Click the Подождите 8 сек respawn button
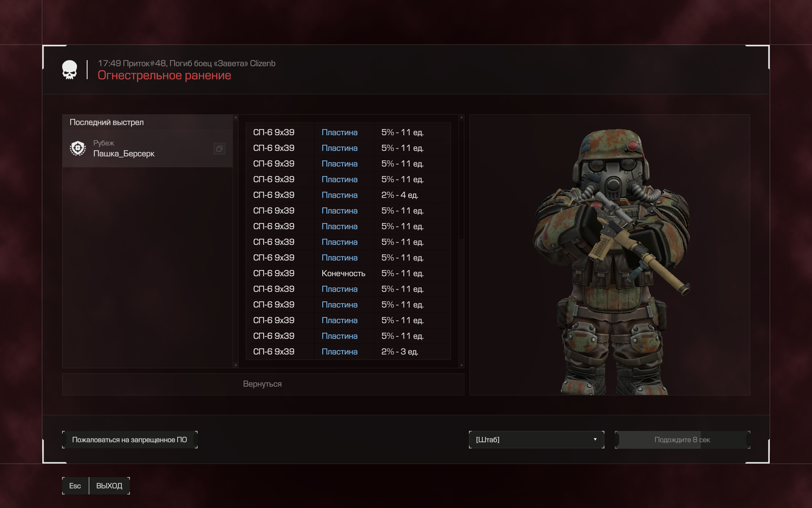The image size is (812, 508). click(682, 439)
